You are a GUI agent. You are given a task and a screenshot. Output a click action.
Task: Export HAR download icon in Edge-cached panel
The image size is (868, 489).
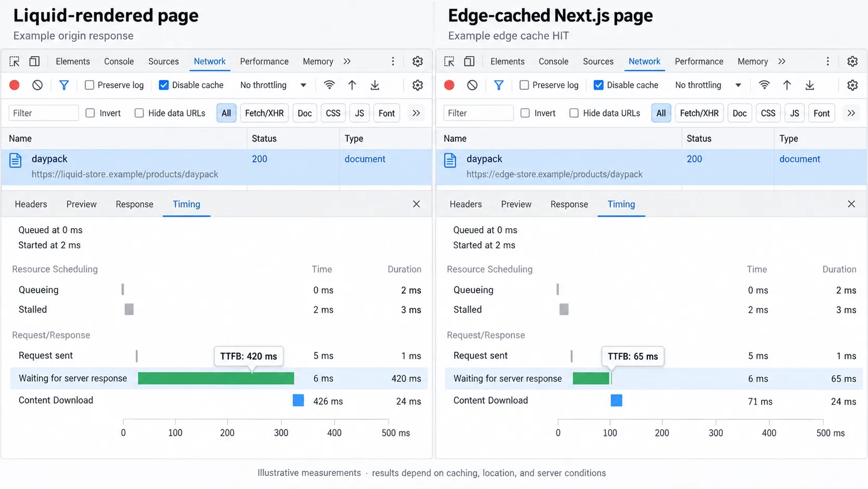[x=810, y=85]
